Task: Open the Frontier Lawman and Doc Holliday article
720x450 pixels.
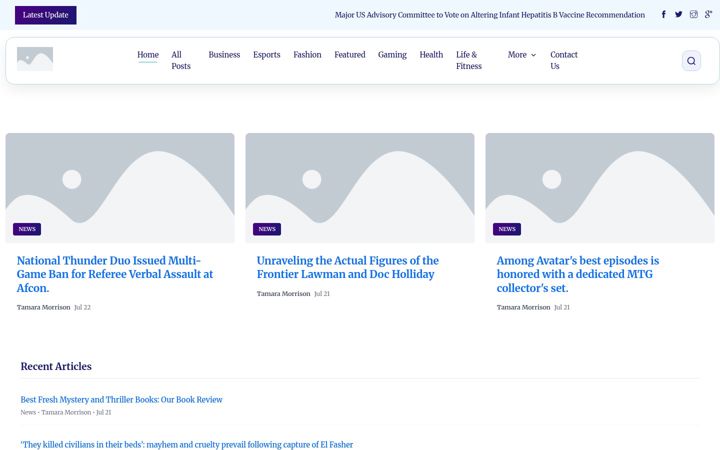Action: pos(348,267)
